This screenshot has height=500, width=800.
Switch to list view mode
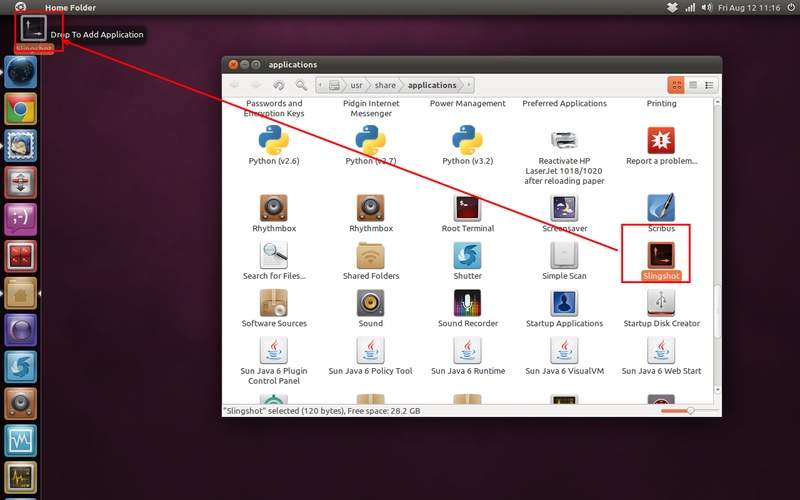[693, 85]
